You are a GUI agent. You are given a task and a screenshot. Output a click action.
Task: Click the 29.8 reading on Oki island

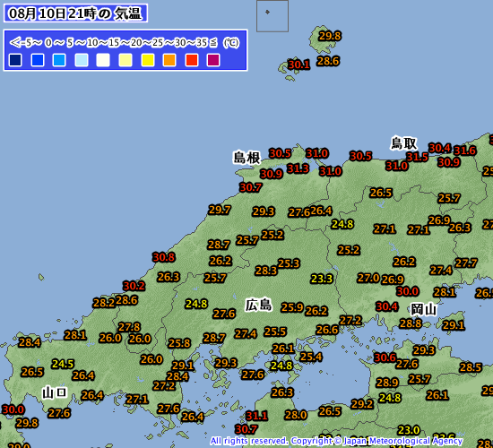click(330, 36)
